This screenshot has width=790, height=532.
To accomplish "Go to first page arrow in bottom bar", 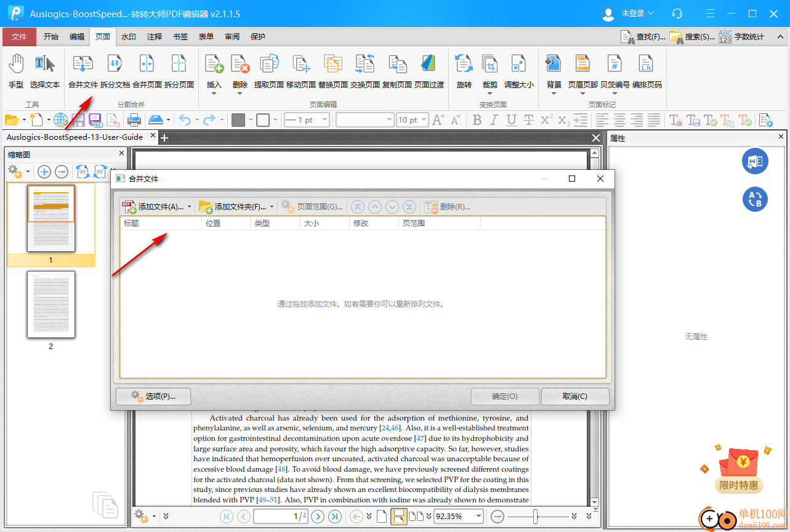I will pos(227,517).
